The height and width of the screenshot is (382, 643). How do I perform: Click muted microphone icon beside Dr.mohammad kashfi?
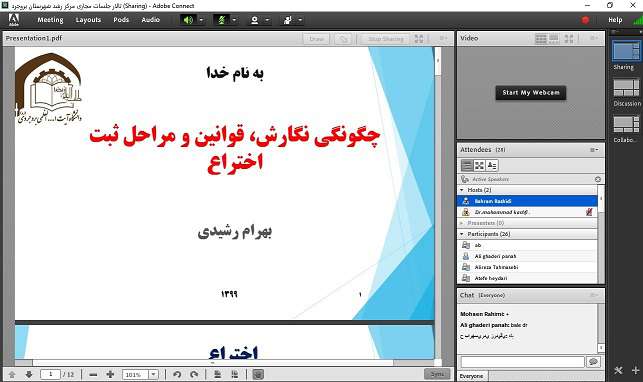[589, 212]
